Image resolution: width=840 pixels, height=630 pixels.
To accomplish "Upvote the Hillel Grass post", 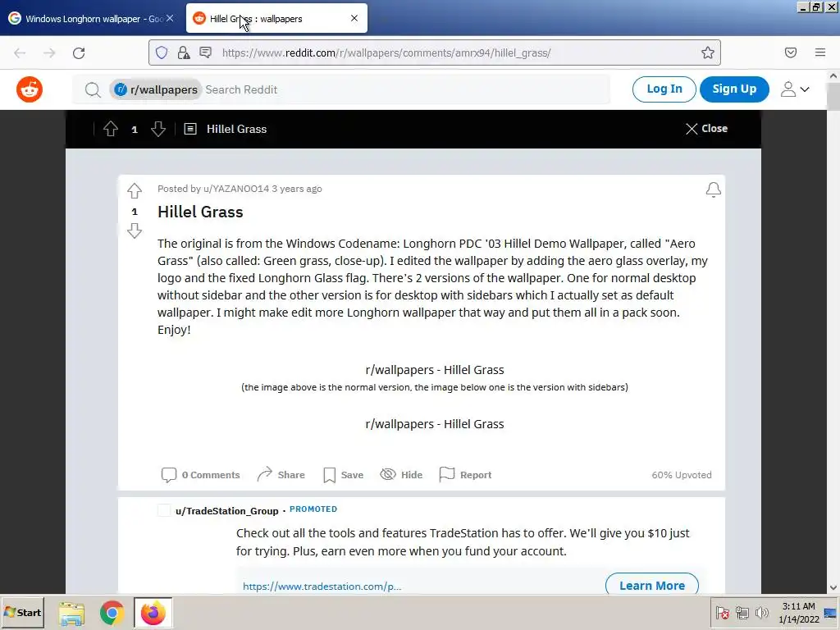I will [135, 190].
